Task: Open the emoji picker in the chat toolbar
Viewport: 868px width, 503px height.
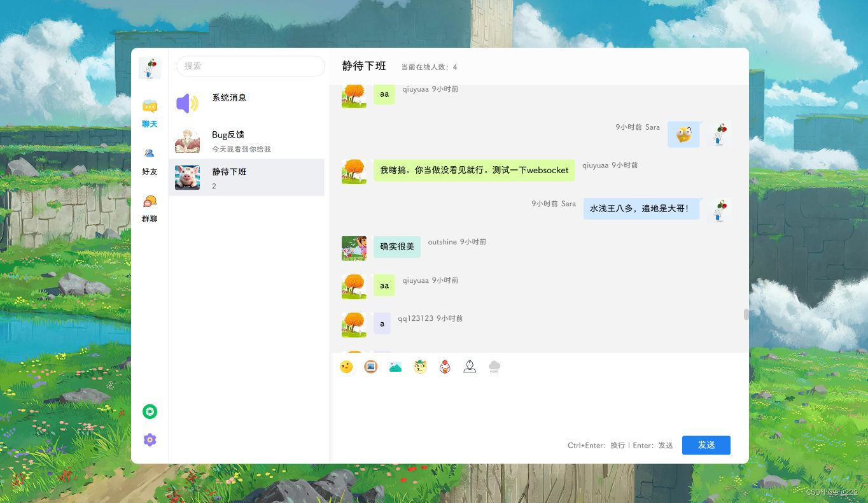Action: [x=346, y=366]
